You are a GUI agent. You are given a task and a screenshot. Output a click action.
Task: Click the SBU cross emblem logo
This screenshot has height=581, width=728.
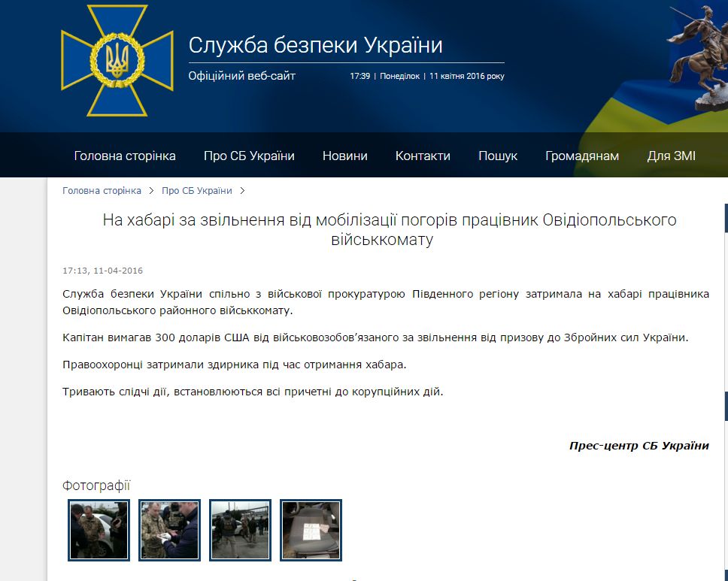[117, 62]
